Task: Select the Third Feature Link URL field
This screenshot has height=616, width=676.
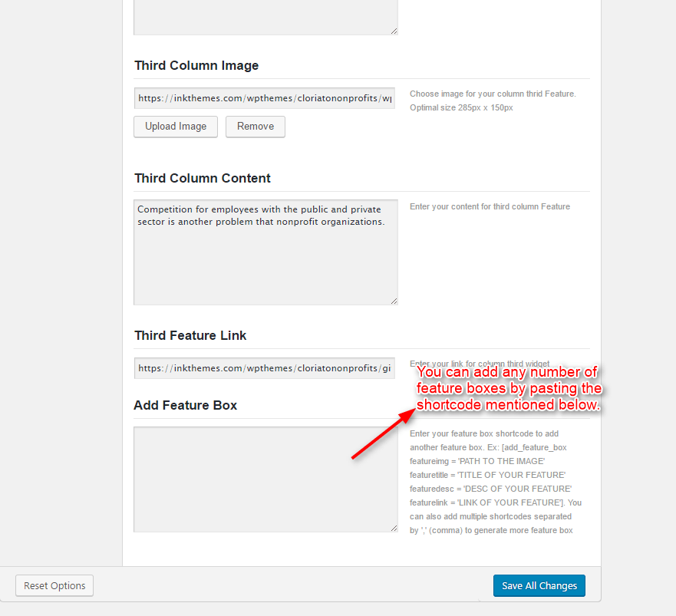Action: (265, 368)
